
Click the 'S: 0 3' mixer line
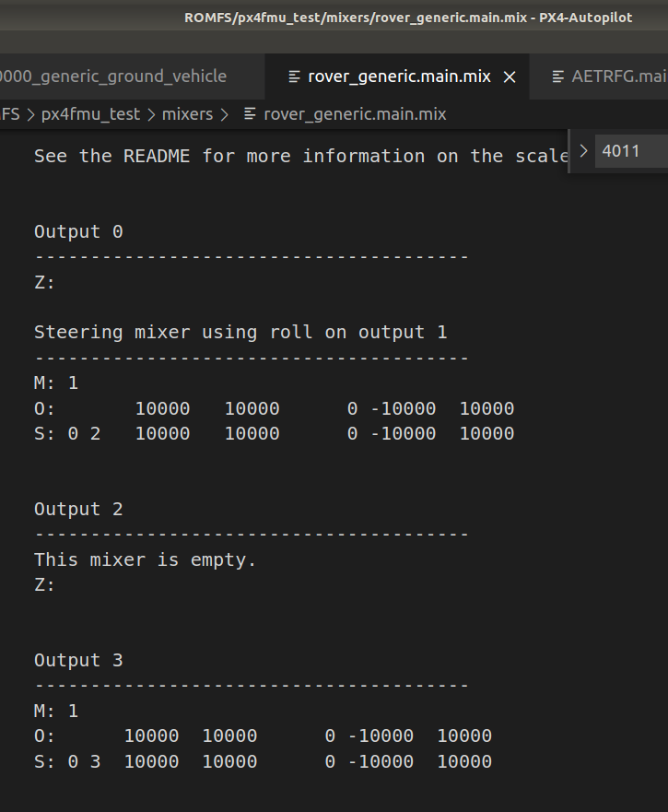pyautogui.click(x=264, y=761)
